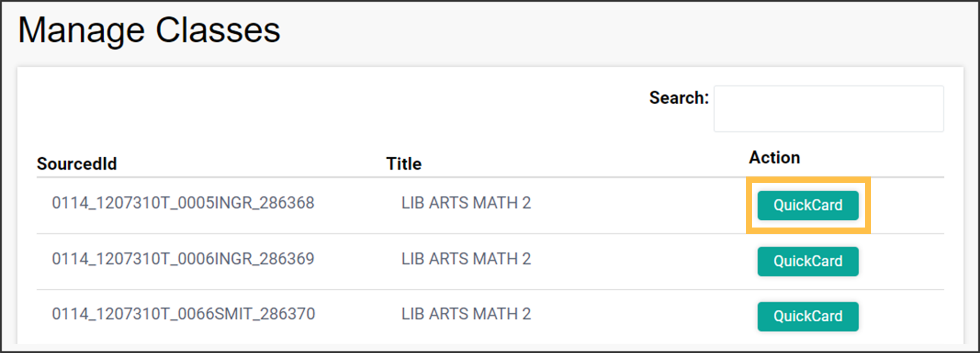The image size is (980, 353).
Task: Click LIB ARTS MATH 2 in second row
Action: (x=466, y=259)
